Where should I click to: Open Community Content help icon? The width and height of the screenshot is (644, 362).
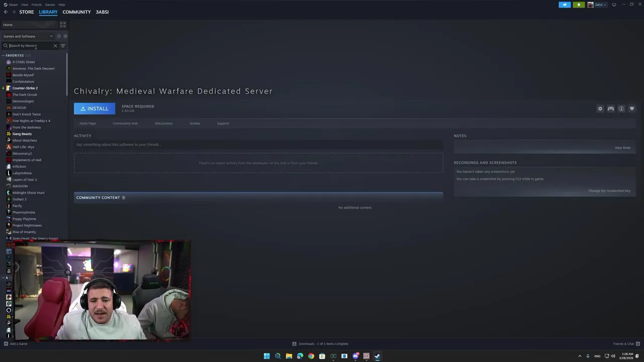pos(123,198)
